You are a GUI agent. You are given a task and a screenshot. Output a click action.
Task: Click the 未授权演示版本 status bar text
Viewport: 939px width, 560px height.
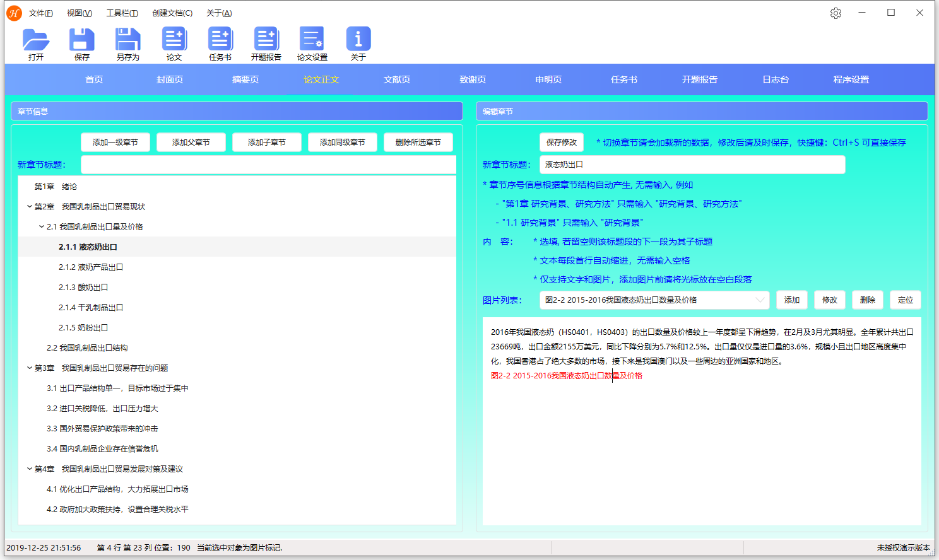(904, 548)
